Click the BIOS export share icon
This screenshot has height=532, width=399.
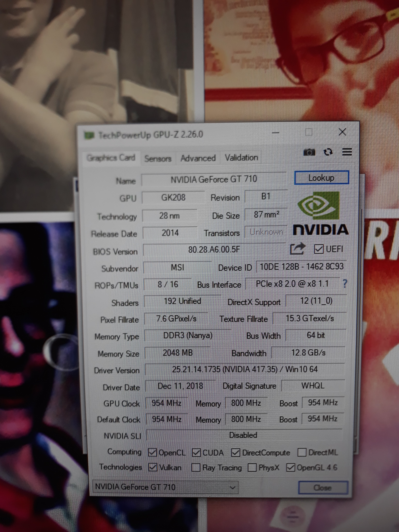point(297,249)
